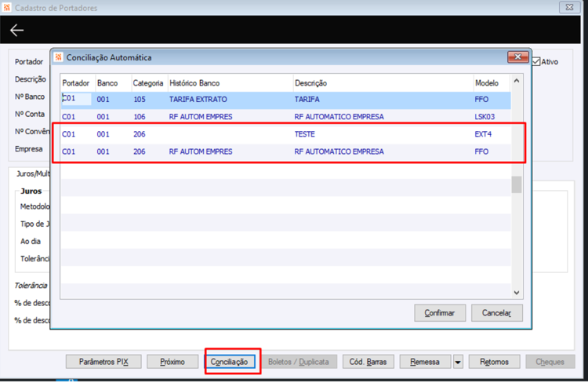Click the Conciliação Automática dialog title icon

(x=58, y=57)
